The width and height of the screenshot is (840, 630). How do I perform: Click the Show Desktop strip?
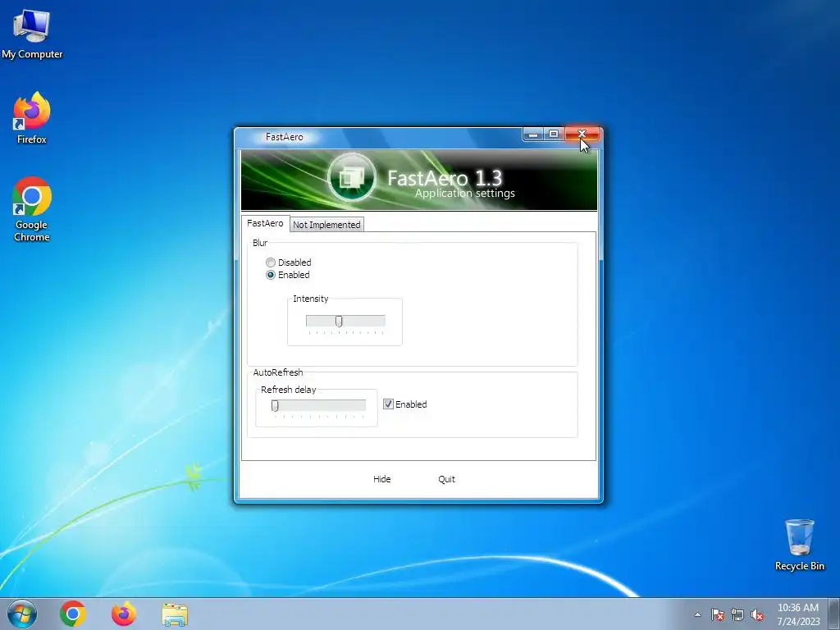point(834,614)
